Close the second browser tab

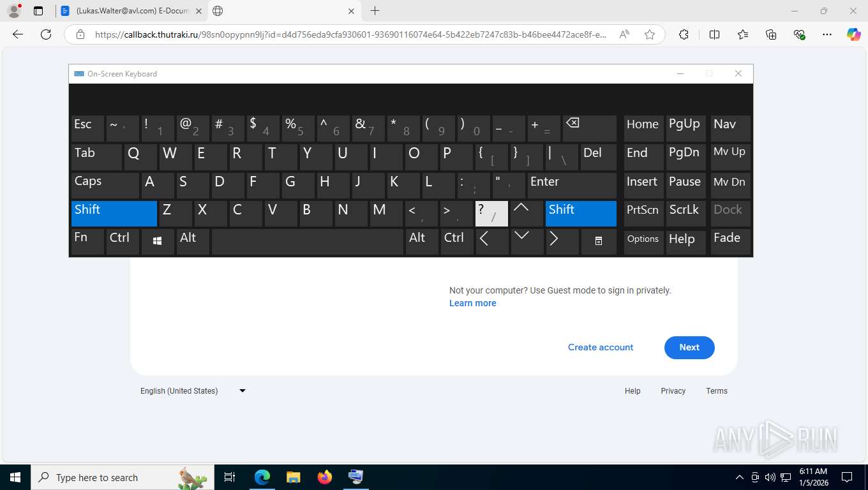pos(352,11)
